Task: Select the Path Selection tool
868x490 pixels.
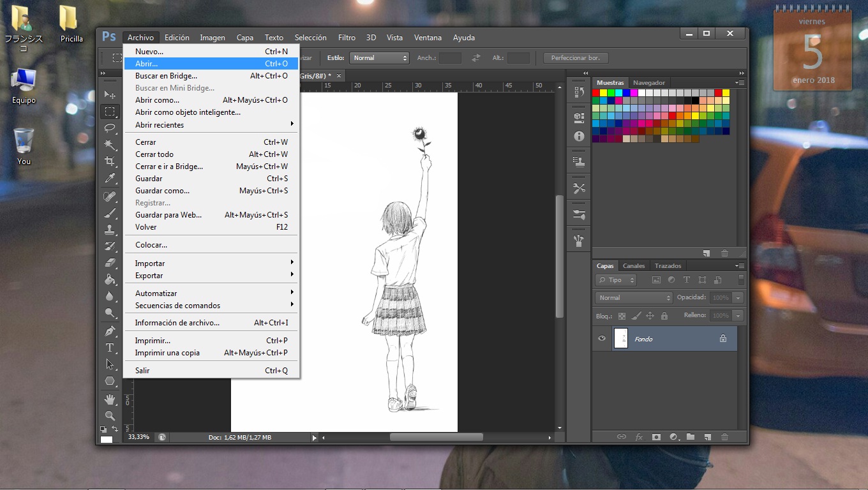Action: tap(110, 364)
